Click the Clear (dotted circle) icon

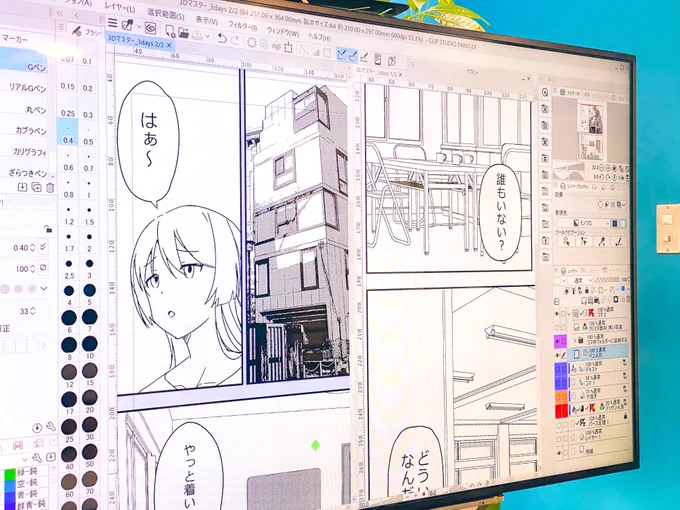click(x=252, y=42)
